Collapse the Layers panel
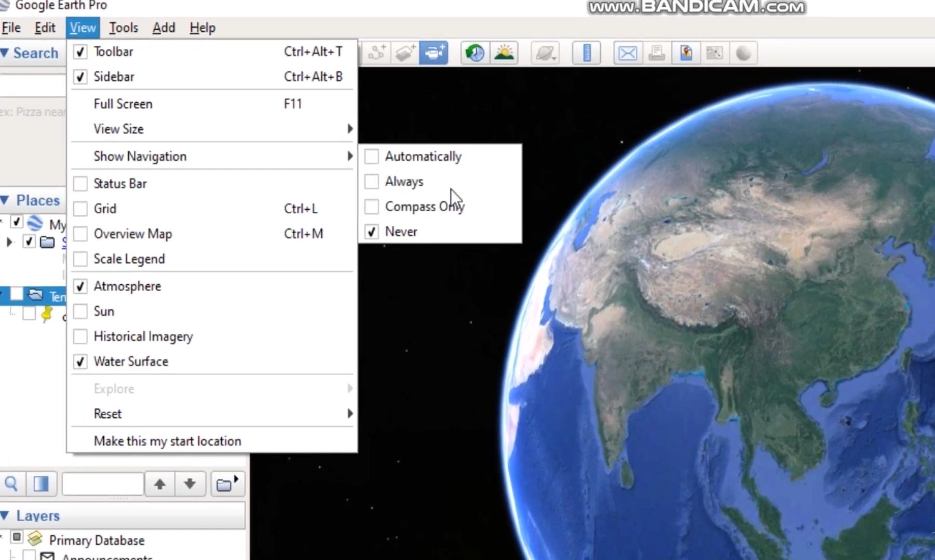935x560 pixels. [5, 516]
